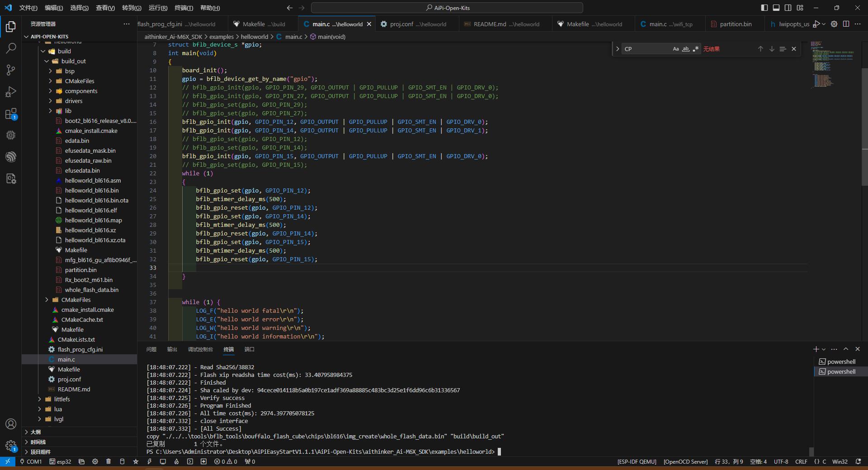This screenshot has width=868, height=470.
Task: Go to previous match in find widget
Action: click(760, 49)
